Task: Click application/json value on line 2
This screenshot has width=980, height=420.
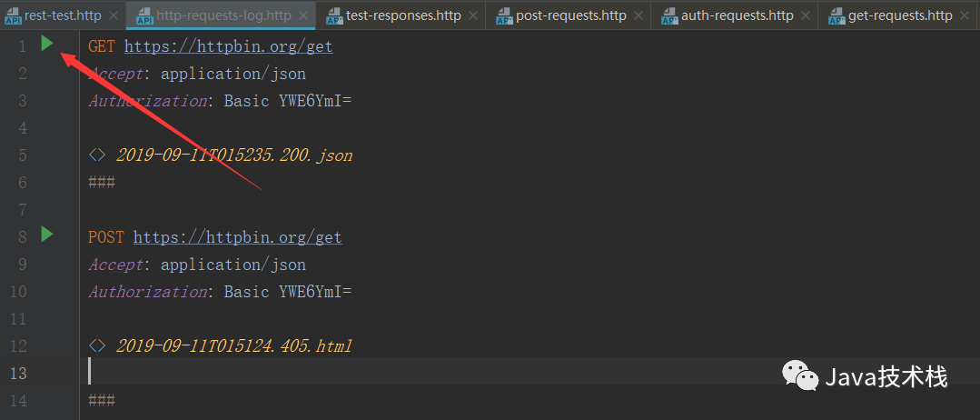Action: [x=233, y=74]
